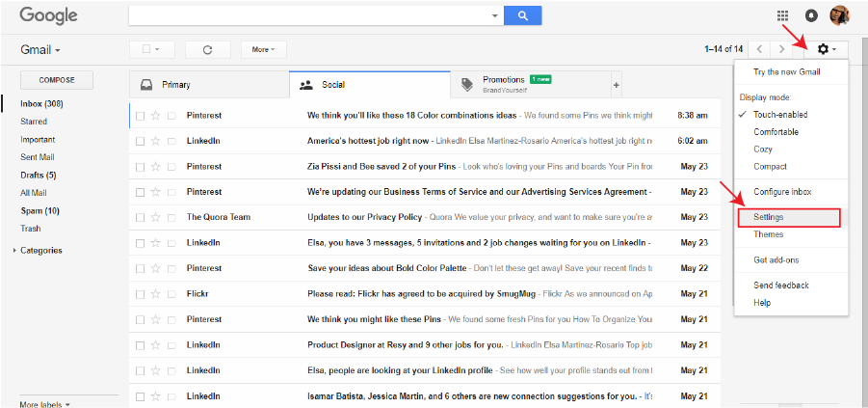Image resolution: width=868 pixels, height=408 pixels.
Task: Open the Drafts (5) label
Action: pyautogui.click(x=39, y=176)
